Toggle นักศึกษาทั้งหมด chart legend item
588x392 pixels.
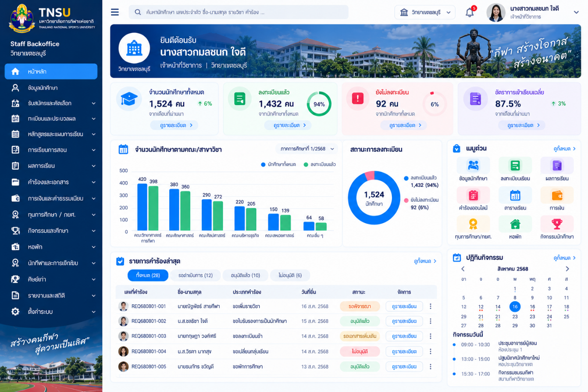[x=278, y=164]
